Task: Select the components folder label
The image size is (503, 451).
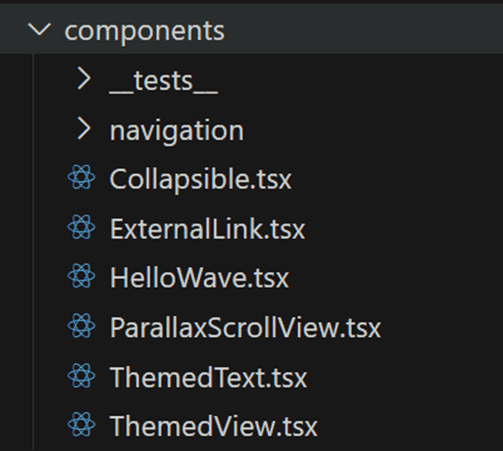Action: [x=145, y=31]
